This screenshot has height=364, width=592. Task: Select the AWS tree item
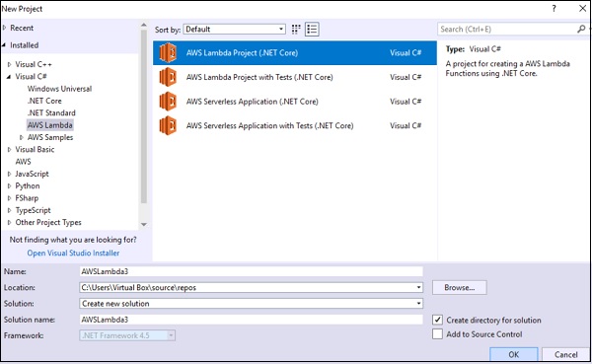tap(23, 161)
